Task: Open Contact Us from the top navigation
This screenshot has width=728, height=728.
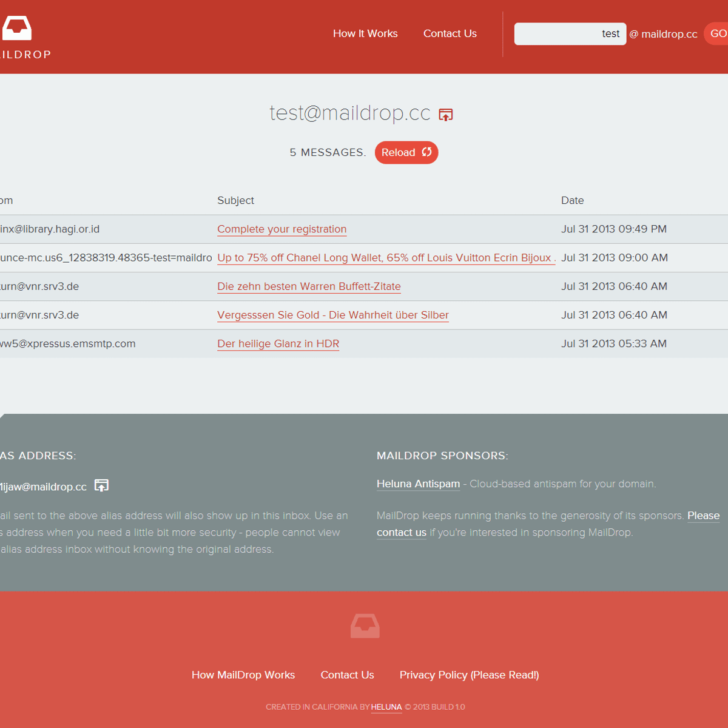Action: pyautogui.click(x=450, y=34)
